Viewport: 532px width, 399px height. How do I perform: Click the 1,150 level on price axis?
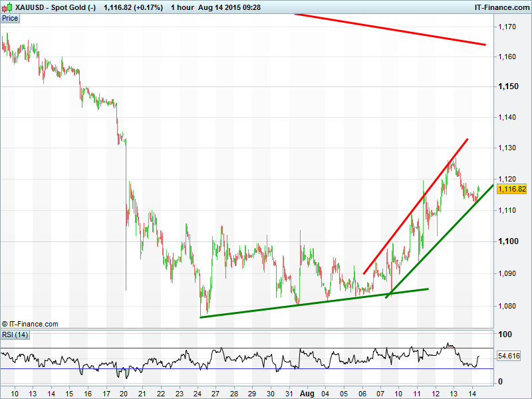(507, 87)
